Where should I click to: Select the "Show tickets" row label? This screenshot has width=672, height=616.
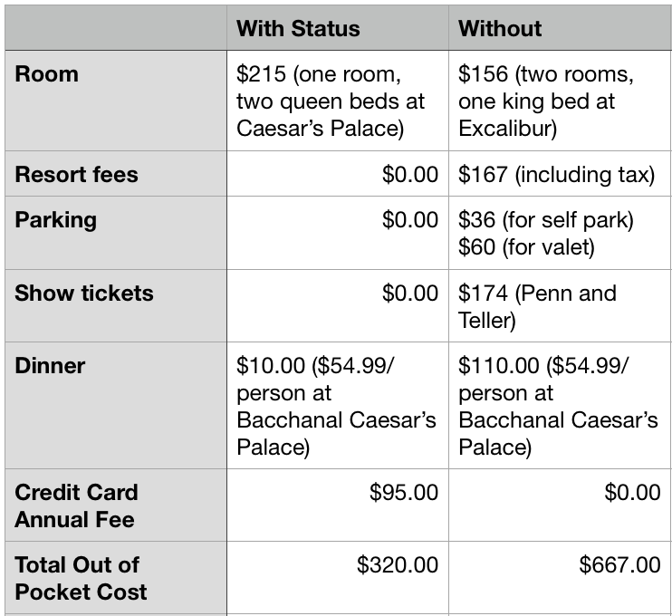tap(84, 294)
